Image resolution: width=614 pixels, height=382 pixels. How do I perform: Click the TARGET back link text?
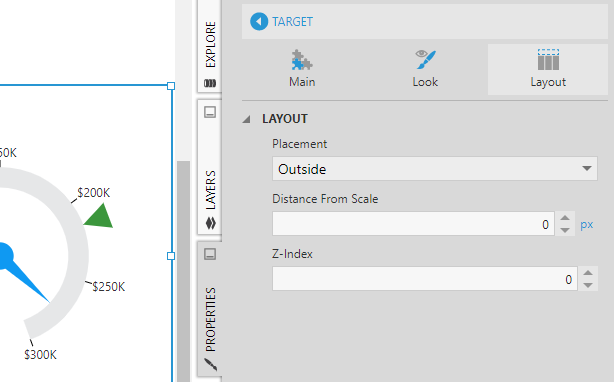click(293, 22)
